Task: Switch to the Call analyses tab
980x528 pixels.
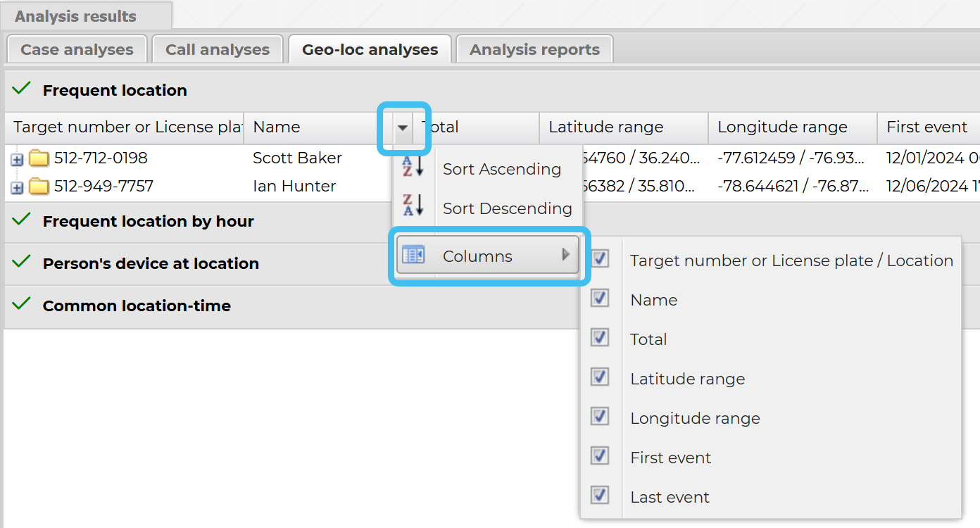Action: (x=218, y=50)
